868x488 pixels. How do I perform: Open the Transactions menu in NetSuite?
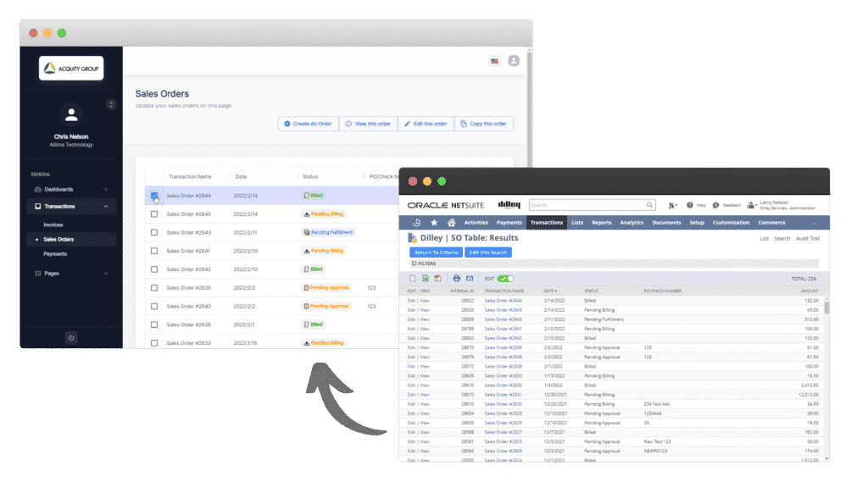coord(547,223)
